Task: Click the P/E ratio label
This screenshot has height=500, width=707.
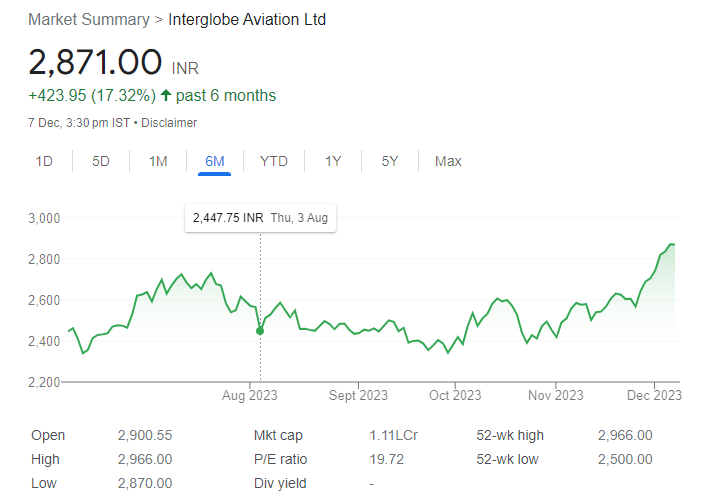Action: click(x=280, y=459)
